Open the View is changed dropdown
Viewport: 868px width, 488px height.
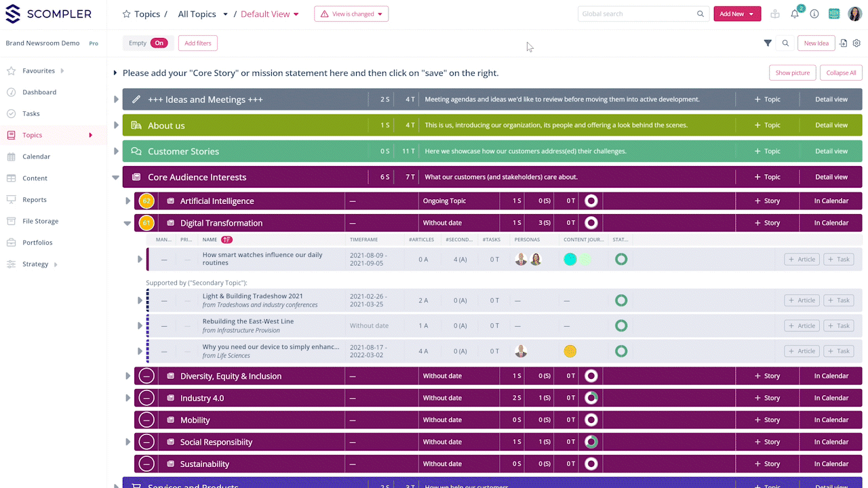pos(351,14)
